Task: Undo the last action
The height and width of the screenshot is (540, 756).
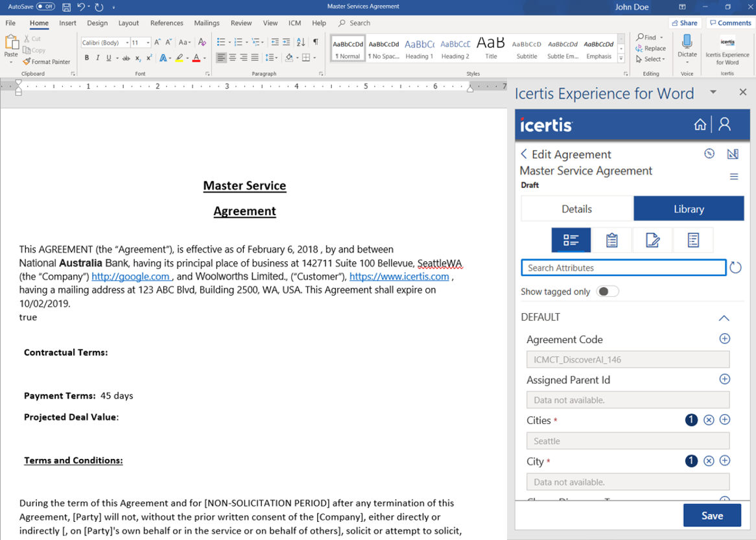Action: [81, 6]
